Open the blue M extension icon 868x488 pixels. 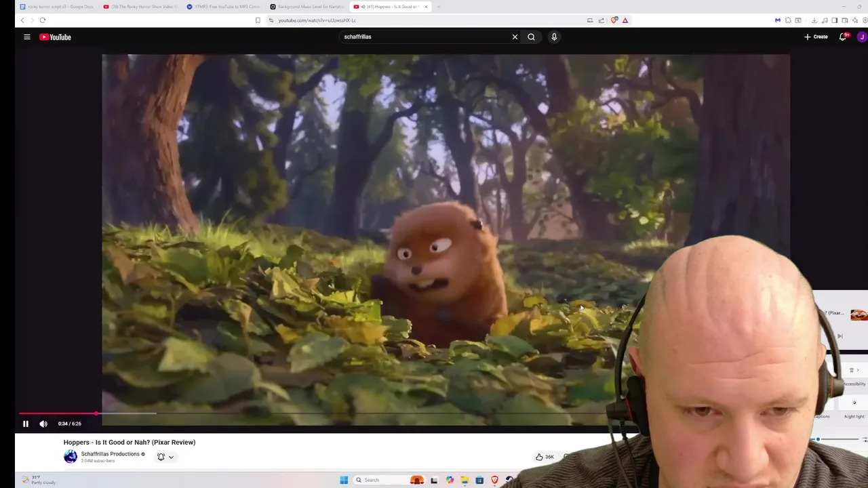(778, 20)
